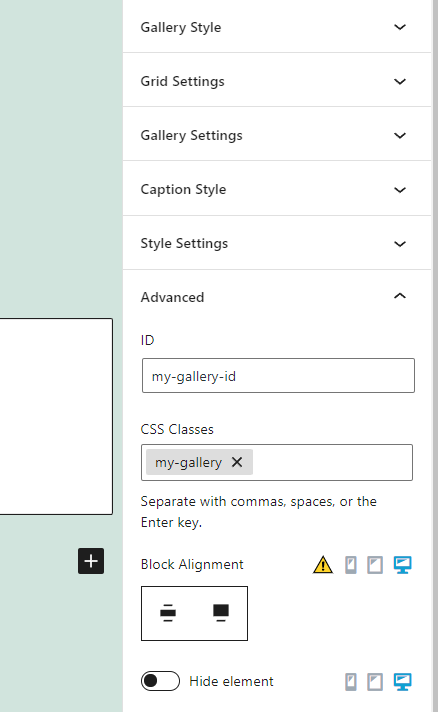Remove the my-gallery CSS class tag
Screen dimensions: 438x712
click(237, 462)
